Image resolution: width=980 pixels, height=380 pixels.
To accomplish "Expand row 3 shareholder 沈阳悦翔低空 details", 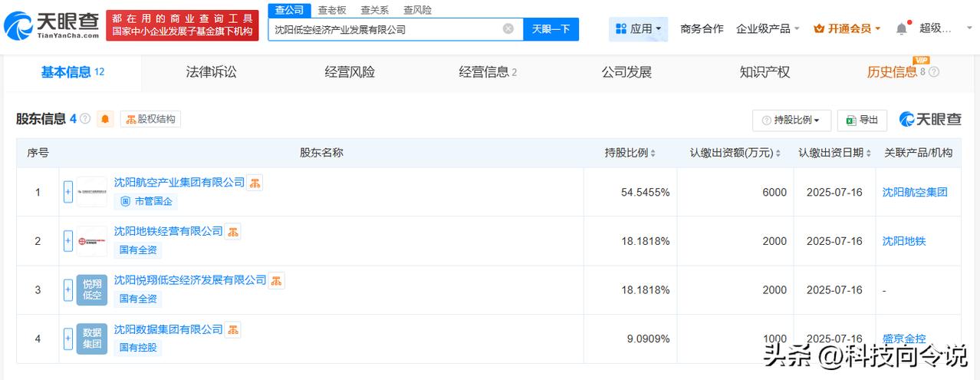I will pos(68,290).
